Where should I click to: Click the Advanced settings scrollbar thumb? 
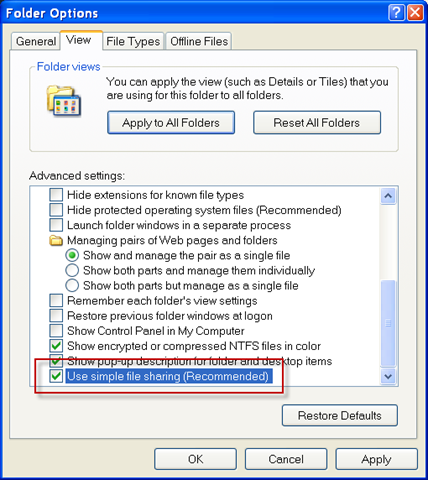click(388, 323)
